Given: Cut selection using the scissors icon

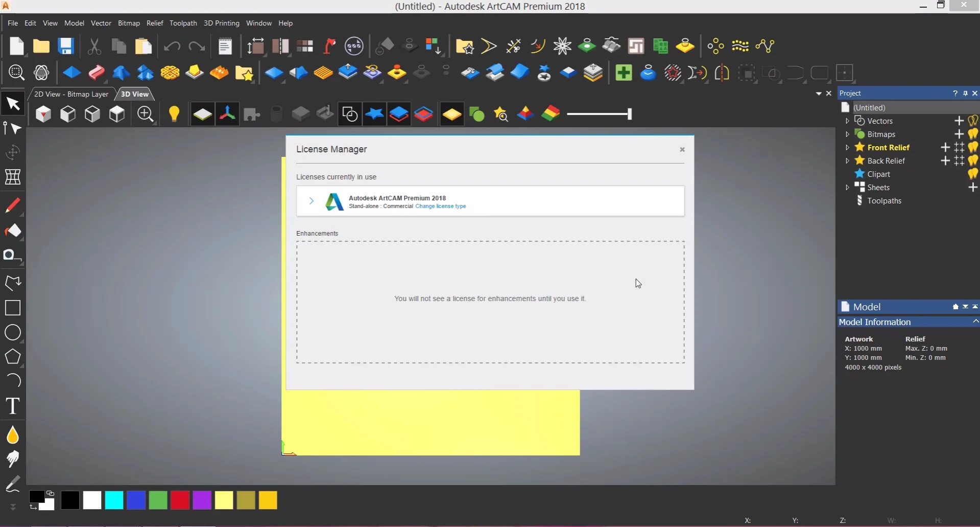Looking at the screenshot, I should [x=94, y=46].
